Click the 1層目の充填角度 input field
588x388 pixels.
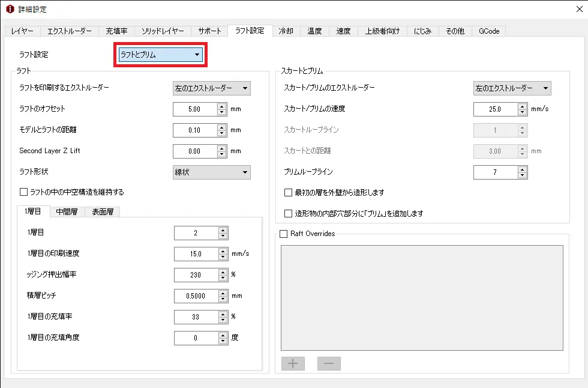pos(196,338)
